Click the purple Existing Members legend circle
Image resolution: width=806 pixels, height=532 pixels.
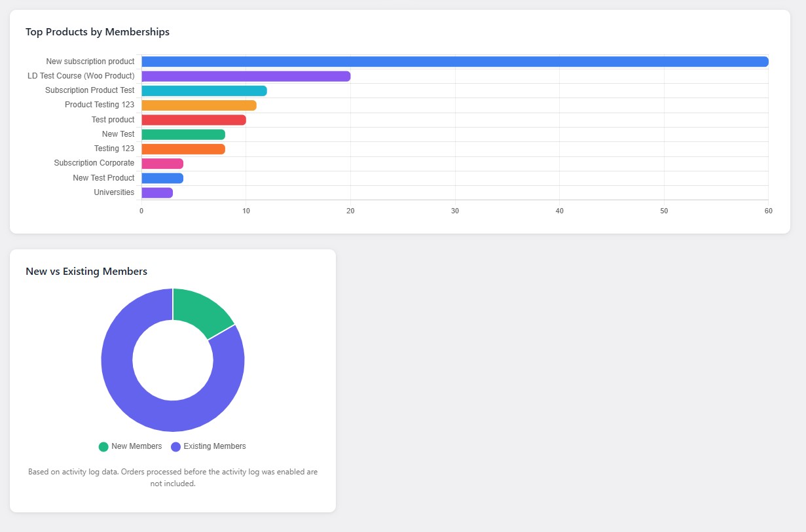(x=175, y=447)
